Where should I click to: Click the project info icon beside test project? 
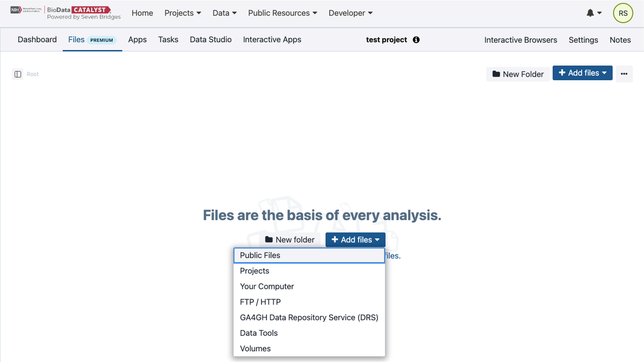click(416, 40)
